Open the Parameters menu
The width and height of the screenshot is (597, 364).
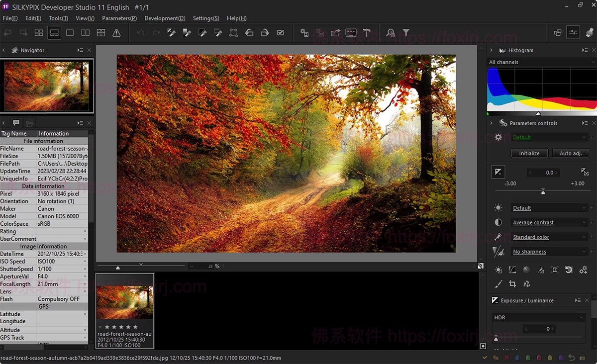tap(119, 18)
